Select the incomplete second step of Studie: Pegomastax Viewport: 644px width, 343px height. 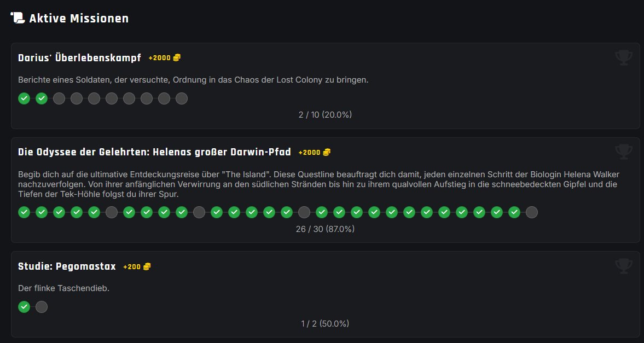click(x=42, y=307)
